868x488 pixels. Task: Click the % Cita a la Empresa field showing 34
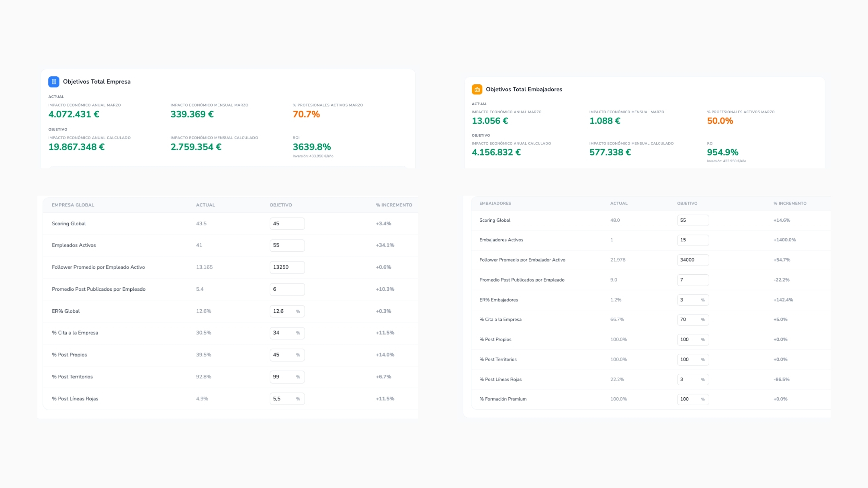(283, 333)
